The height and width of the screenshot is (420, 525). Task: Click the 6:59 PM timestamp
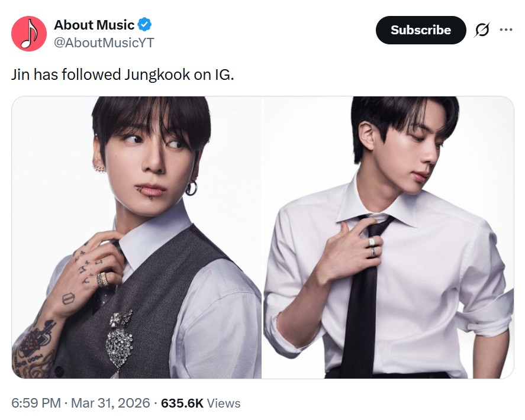point(36,403)
